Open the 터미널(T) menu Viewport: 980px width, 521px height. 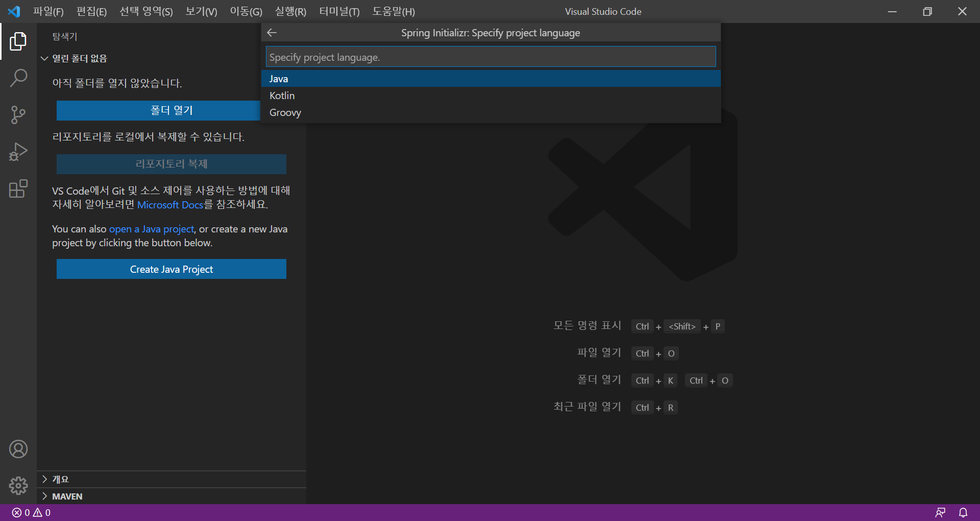[x=339, y=11]
